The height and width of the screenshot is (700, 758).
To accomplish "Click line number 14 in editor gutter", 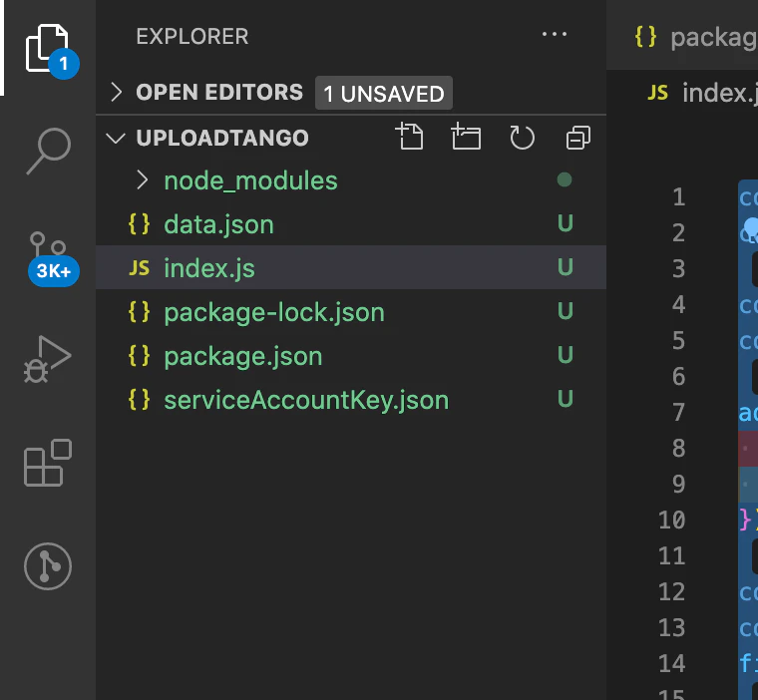I will [x=672, y=664].
